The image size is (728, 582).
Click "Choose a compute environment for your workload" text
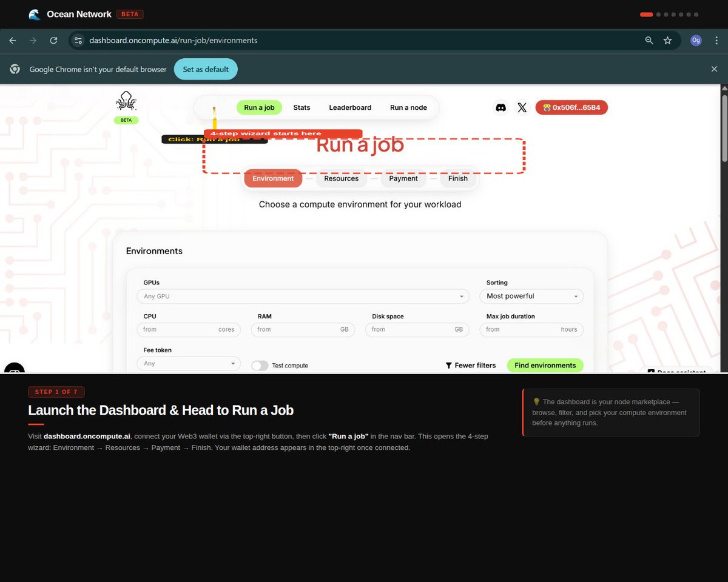[x=360, y=204]
